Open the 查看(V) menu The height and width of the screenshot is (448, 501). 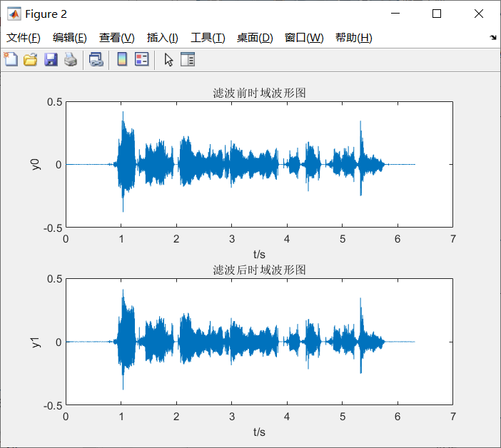coord(116,38)
